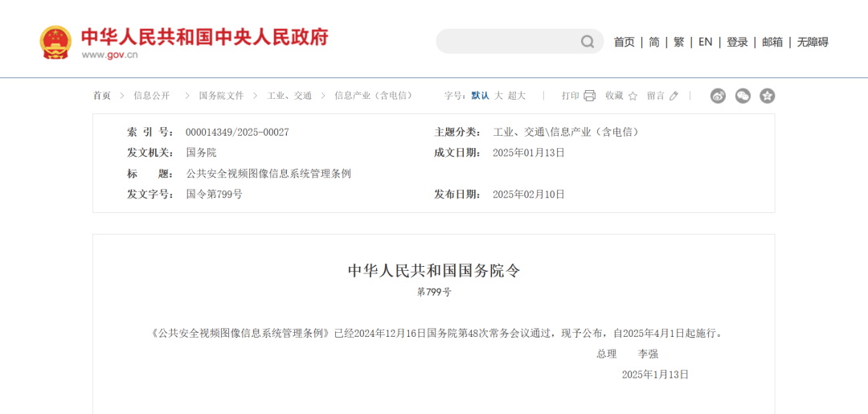Click the pencil message icon
This screenshot has height=414, width=868.
pos(674,96)
